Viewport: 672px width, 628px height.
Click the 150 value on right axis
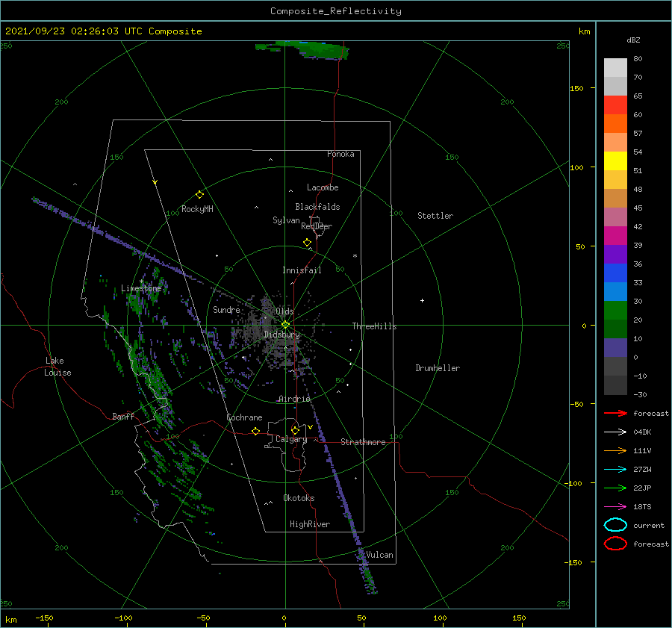tap(576, 88)
